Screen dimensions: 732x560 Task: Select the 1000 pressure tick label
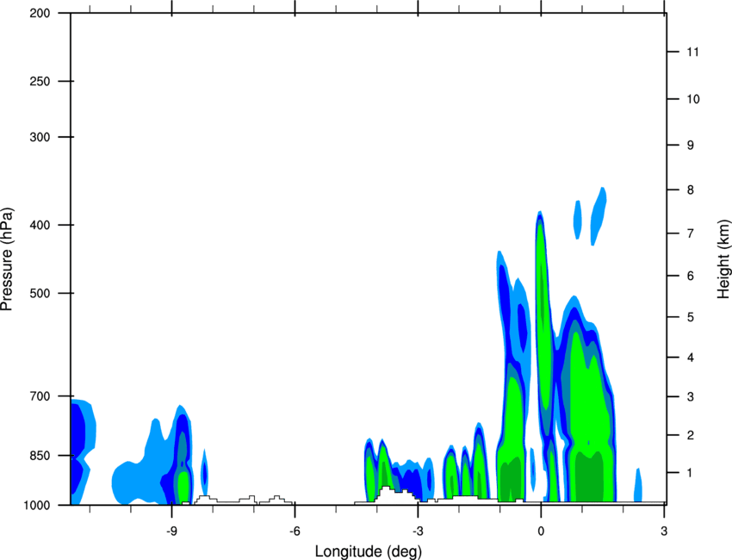pos(36,506)
